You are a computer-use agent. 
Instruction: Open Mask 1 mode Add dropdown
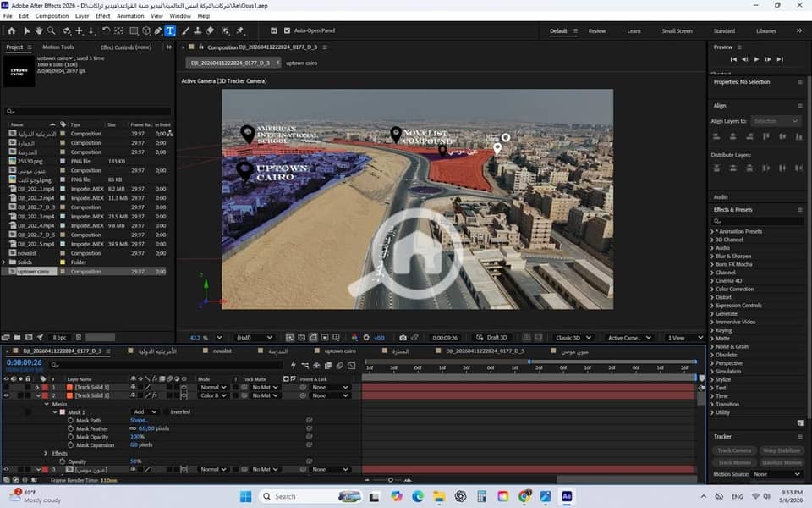coord(145,412)
